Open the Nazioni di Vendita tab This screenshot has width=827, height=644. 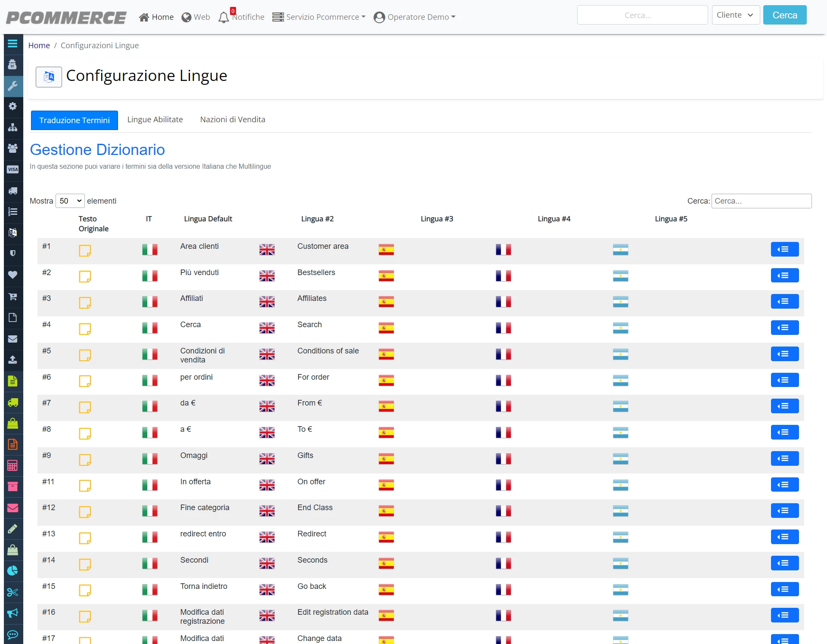coord(233,120)
